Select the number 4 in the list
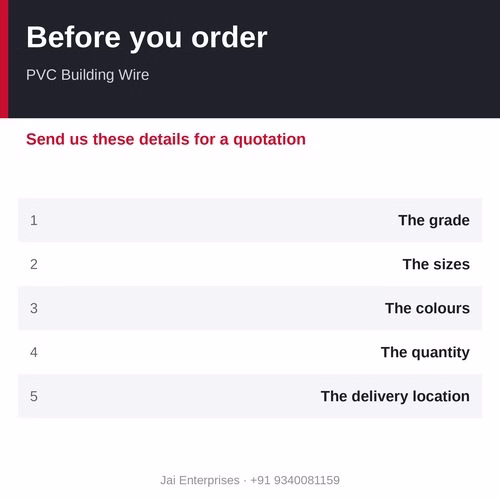Screen dimensions: 500x500 coord(34,352)
